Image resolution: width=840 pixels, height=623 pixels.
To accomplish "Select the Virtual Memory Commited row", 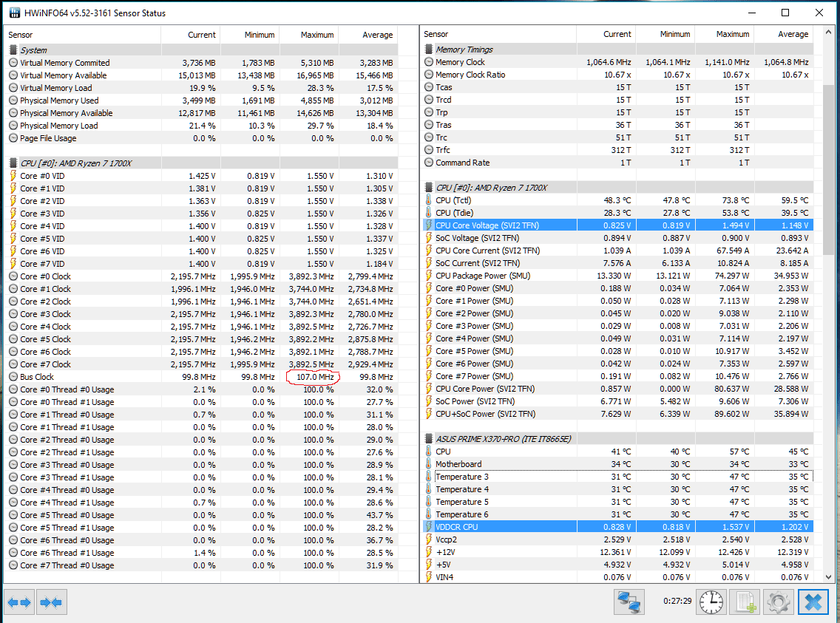I will tap(203, 63).
